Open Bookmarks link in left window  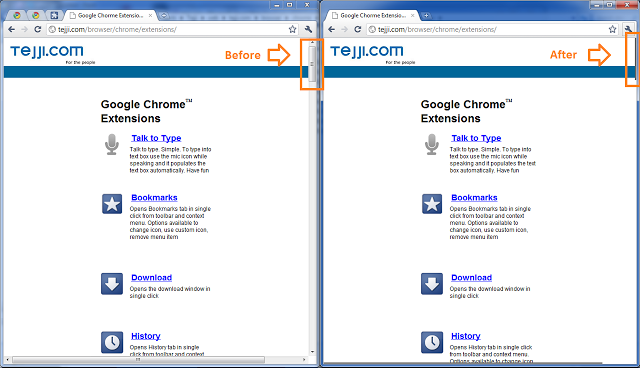point(154,197)
